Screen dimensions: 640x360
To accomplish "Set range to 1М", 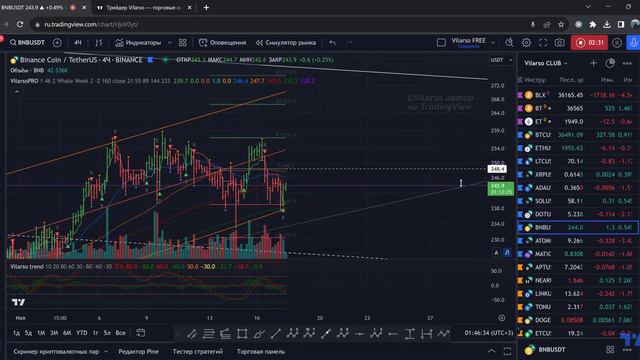I will coord(41,333).
